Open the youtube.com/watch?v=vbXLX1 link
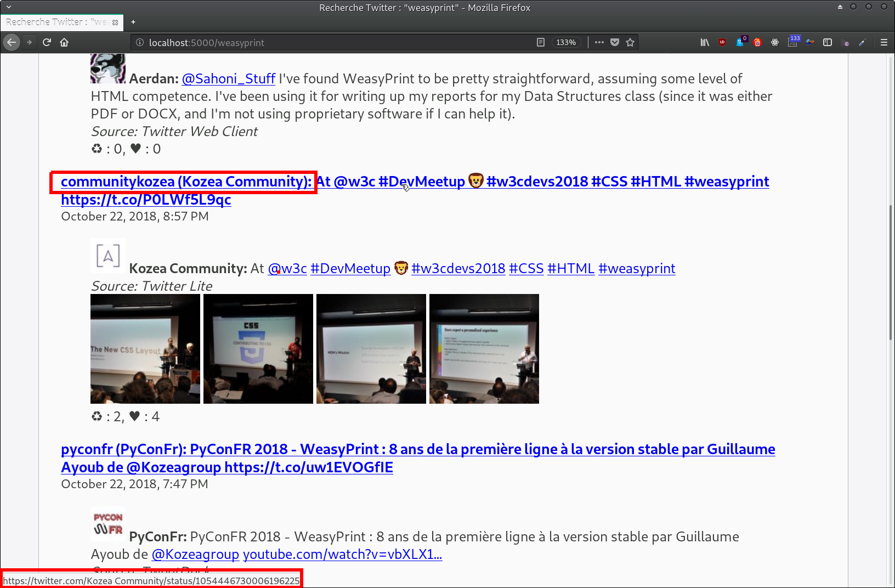895x588 pixels. pyautogui.click(x=343, y=555)
